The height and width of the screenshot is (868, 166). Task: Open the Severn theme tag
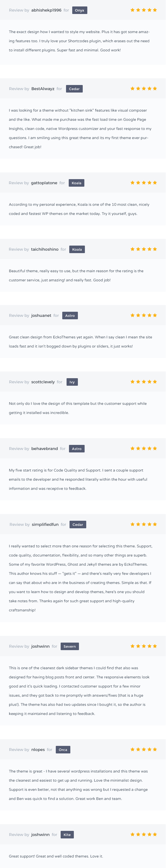[70, 647]
